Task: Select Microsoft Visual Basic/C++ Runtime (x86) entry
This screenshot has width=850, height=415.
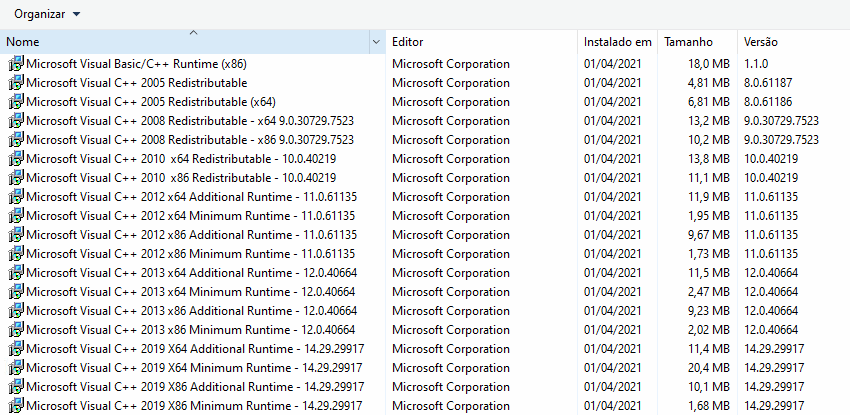Action: (137, 64)
